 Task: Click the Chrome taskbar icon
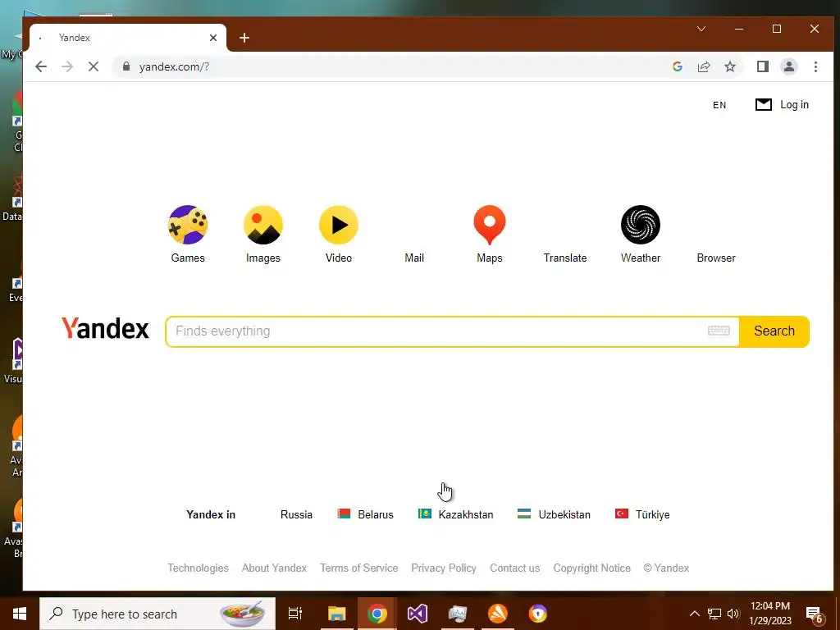[x=377, y=614]
